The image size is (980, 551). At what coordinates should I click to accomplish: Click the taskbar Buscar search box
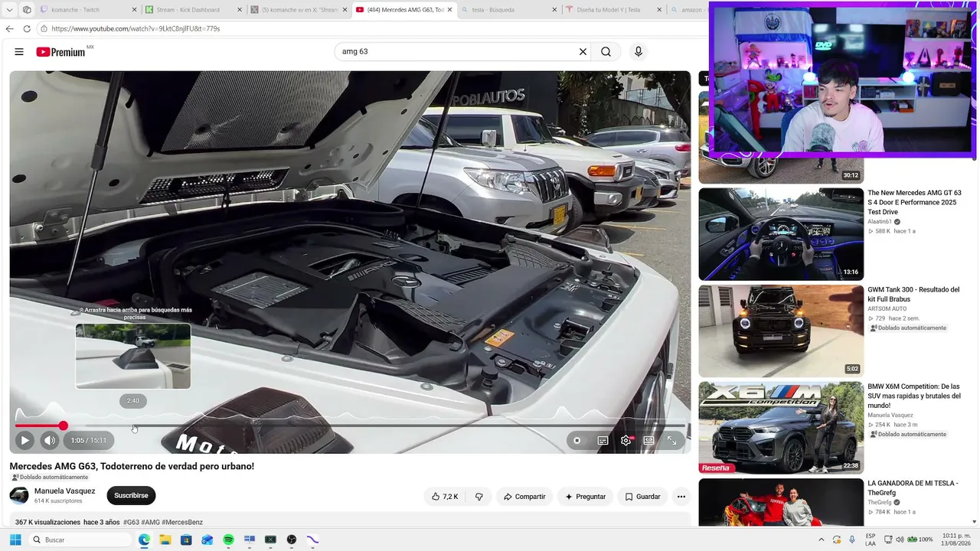coord(80,540)
